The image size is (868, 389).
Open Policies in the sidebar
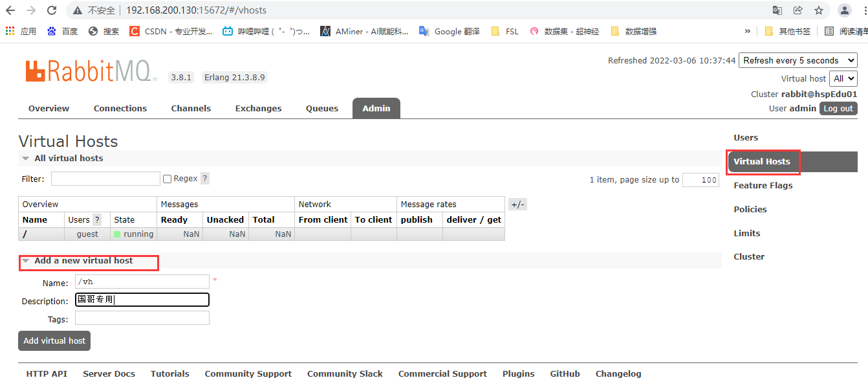[750, 209]
